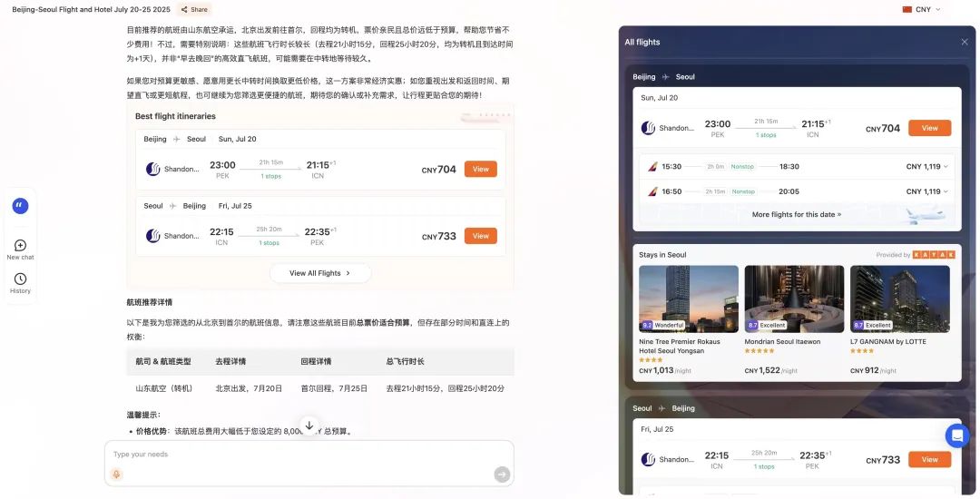This screenshot has width=980, height=499.
Task: Start a New chat from sidebar
Action: pyautogui.click(x=20, y=249)
